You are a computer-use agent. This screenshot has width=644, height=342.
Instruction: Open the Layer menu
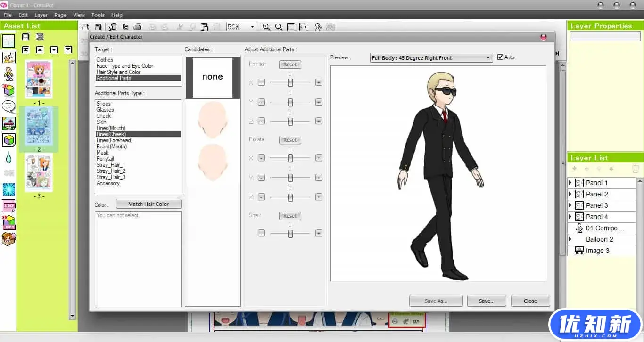point(41,15)
